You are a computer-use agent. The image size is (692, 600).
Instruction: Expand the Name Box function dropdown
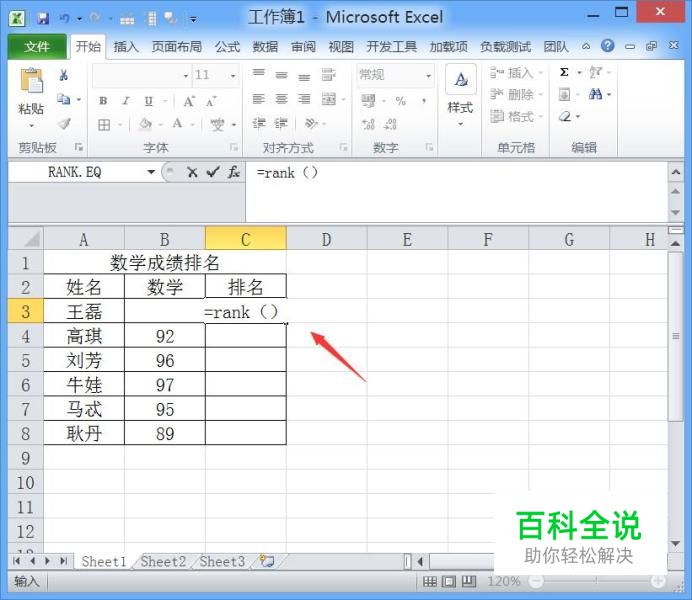[151, 172]
